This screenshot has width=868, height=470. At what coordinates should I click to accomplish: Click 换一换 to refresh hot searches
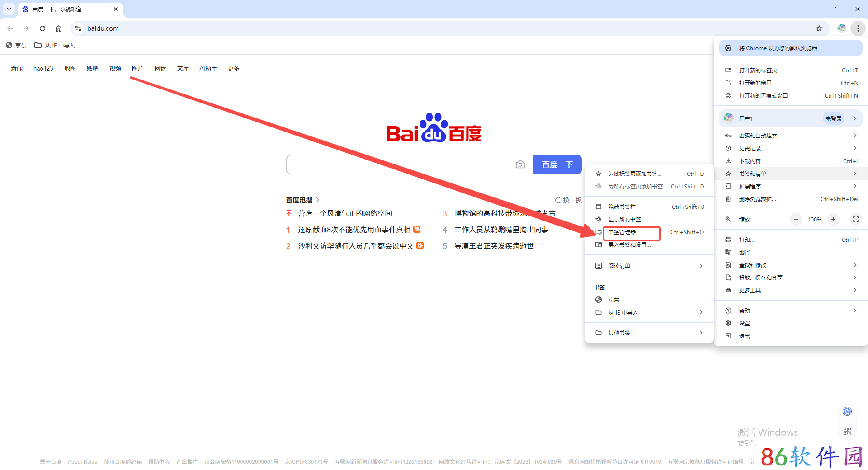pos(568,200)
